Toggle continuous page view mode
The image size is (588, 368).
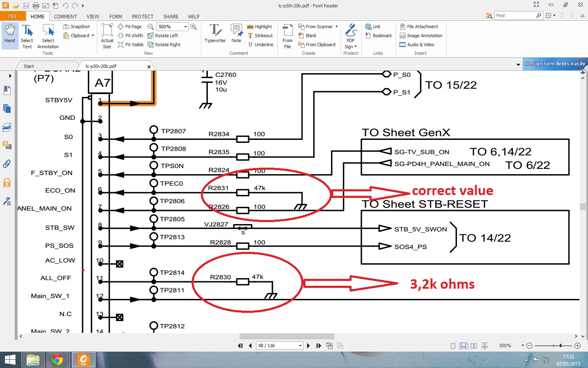[x=463, y=346]
